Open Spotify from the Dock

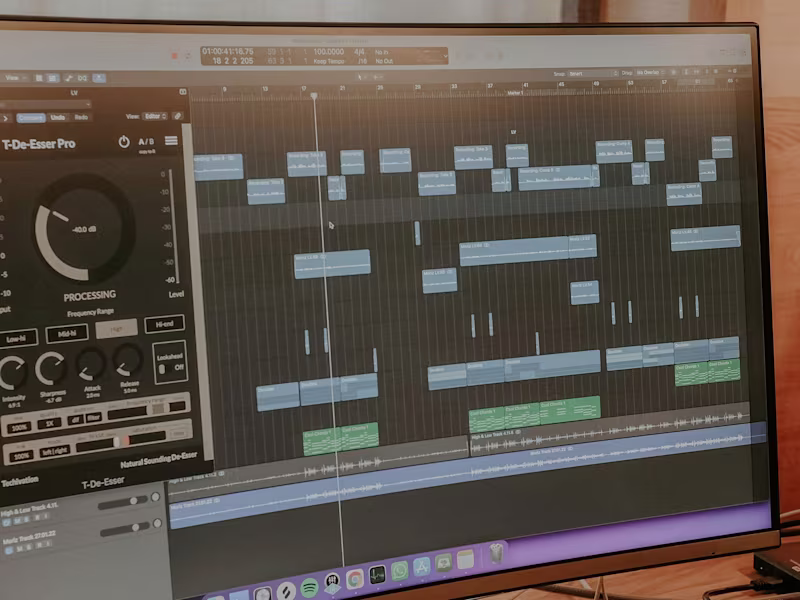point(308,586)
